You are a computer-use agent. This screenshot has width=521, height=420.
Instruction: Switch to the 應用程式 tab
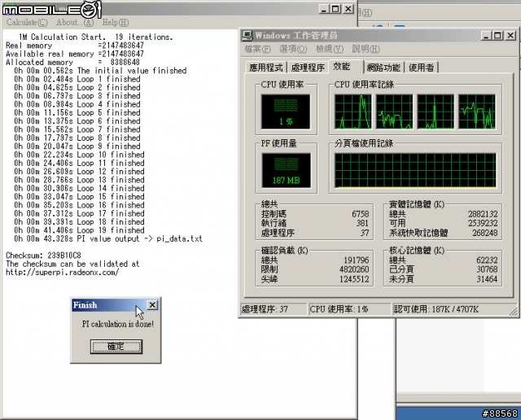point(266,68)
